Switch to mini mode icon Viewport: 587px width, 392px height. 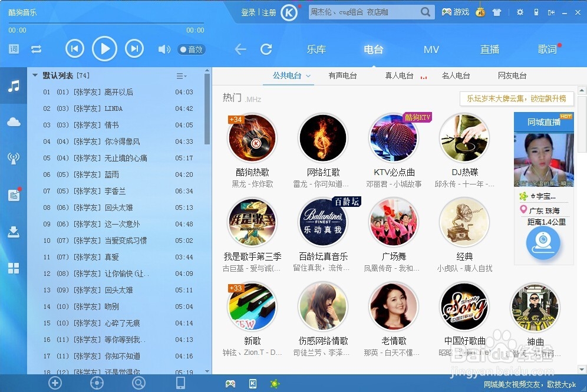click(x=551, y=12)
